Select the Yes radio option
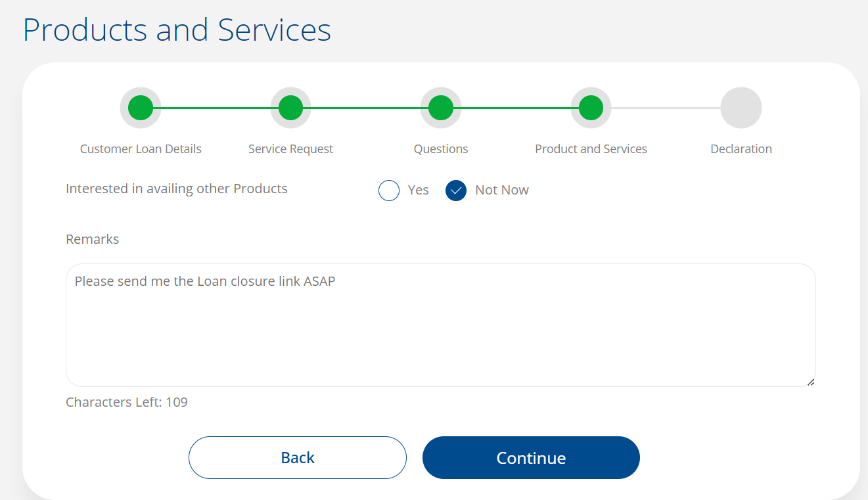The image size is (868, 500). [x=389, y=191]
